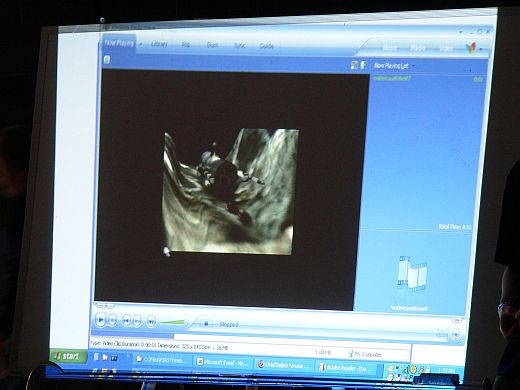Click the media info icon below Now Playing

pyautogui.click(x=107, y=60)
